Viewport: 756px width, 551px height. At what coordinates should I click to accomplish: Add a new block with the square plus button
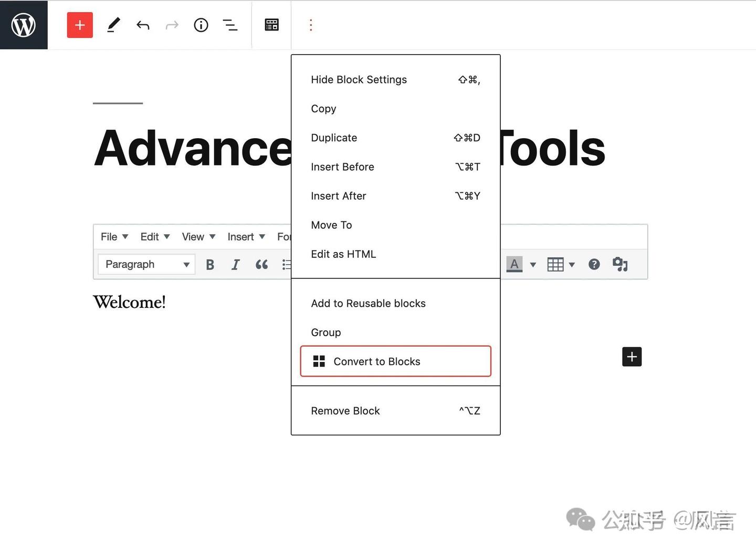[x=632, y=357]
